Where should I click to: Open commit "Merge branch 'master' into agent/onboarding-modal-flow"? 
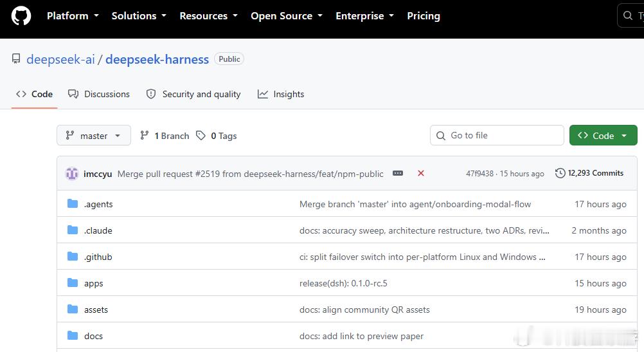pyautogui.click(x=415, y=204)
